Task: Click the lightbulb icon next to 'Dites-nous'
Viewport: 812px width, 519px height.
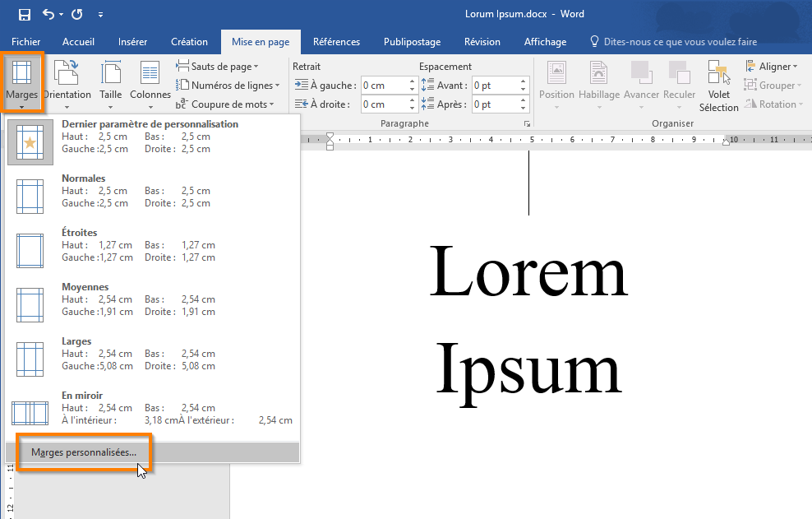Action: click(x=594, y=41)
